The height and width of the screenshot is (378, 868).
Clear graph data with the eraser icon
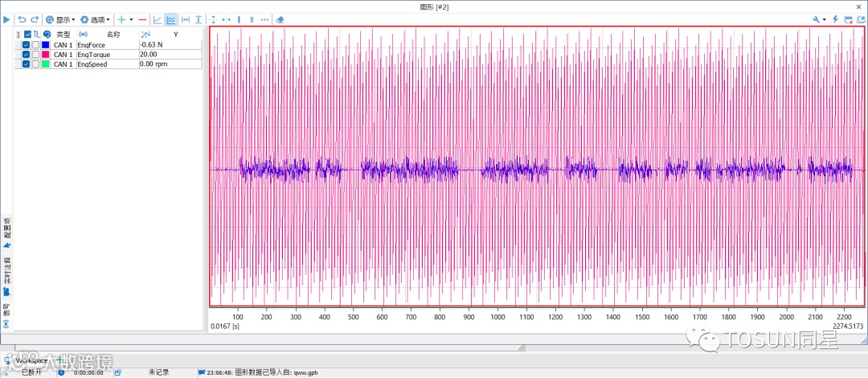280,19
